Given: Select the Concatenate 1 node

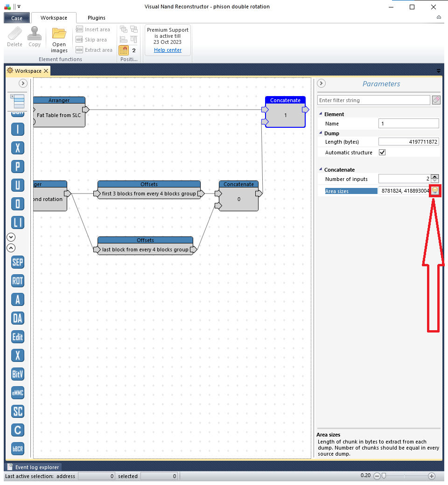Looking at the screenshot, I should (x=285, y=112).
